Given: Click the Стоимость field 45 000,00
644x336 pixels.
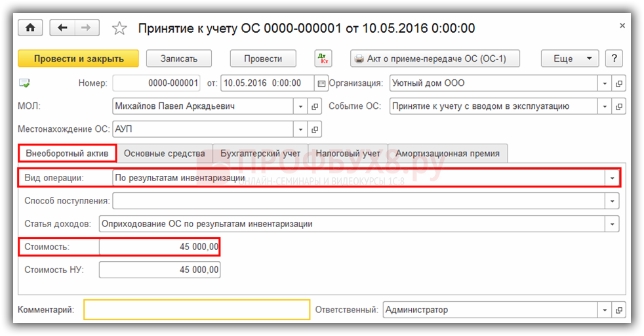Looking at the screenshot, I should click(x=159, y=247).
